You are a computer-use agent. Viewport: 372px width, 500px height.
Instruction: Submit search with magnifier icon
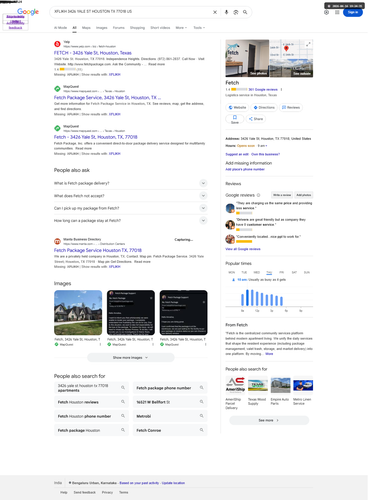(x=245, y=12)
